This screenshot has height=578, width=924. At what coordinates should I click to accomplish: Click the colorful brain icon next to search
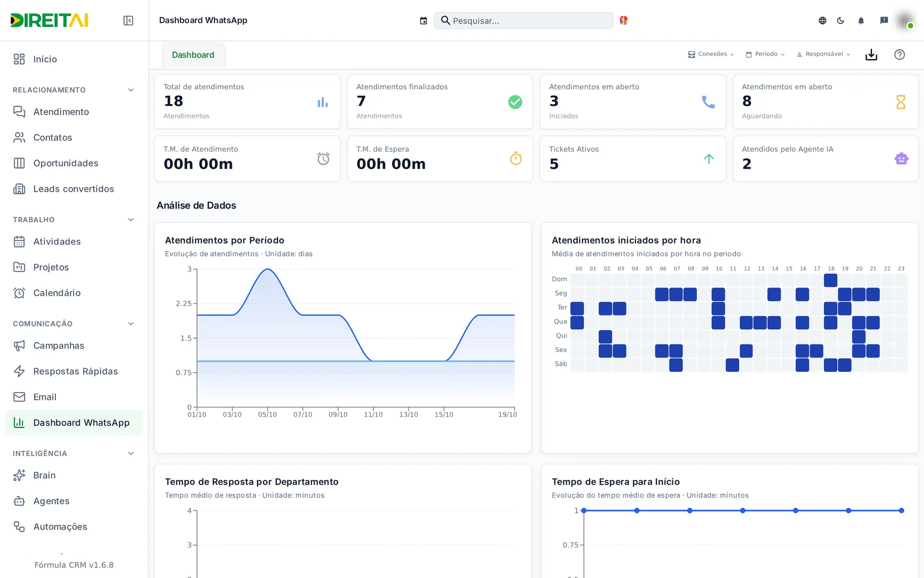[624, 20]
